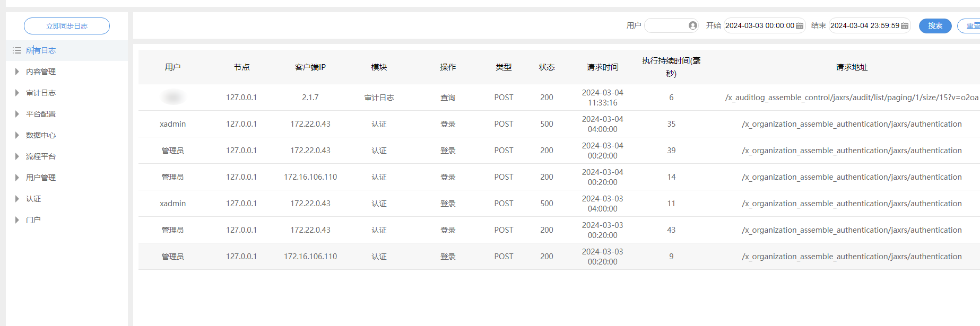Expand the 审计日志 tree node
The image size is (980, 326).
(17, 93)
